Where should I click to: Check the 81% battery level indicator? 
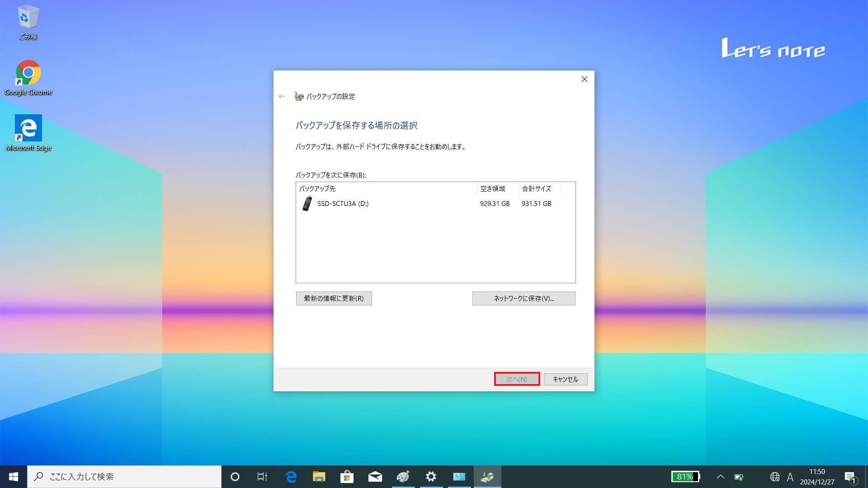click(x=686, y=476)
